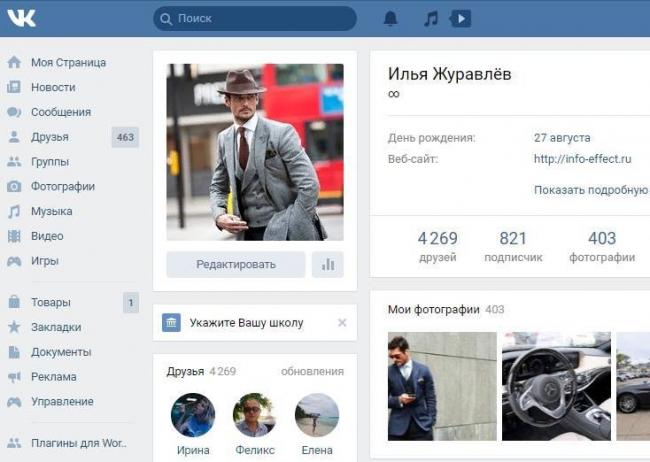Dismiss the 'Укажите Вашу школу' prompt
Viewport: 650px width, 462px height.
(342, 323)
